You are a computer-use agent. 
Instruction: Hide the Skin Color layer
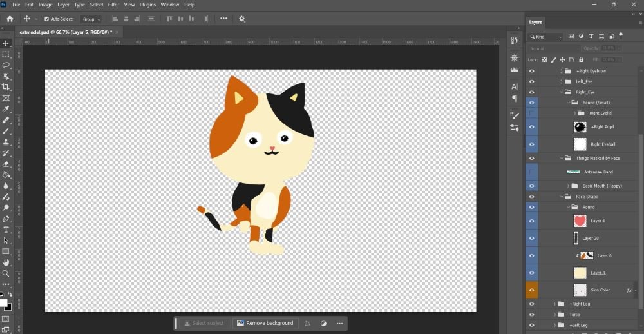[x=531, y=290]
